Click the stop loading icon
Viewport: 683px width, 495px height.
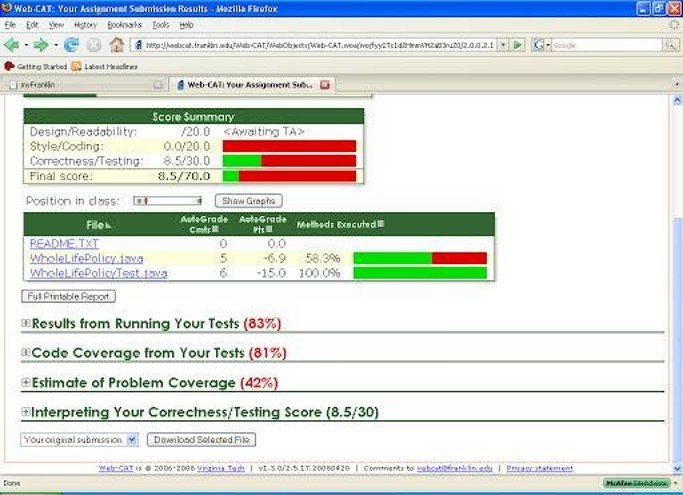94,45
